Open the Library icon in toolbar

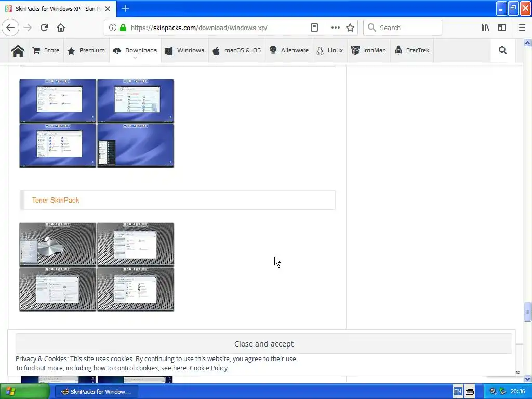[485, 28]
